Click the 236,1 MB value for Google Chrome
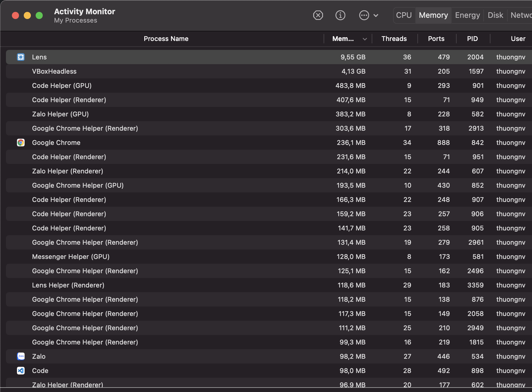This screenshot has height=392, width=532. pos(351,143)
